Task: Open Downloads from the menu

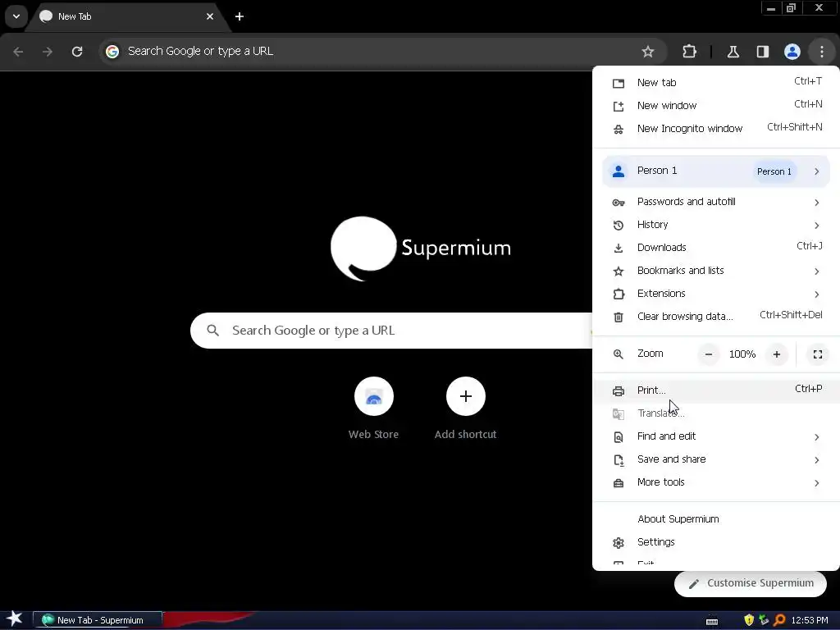Action: (716, 248)
